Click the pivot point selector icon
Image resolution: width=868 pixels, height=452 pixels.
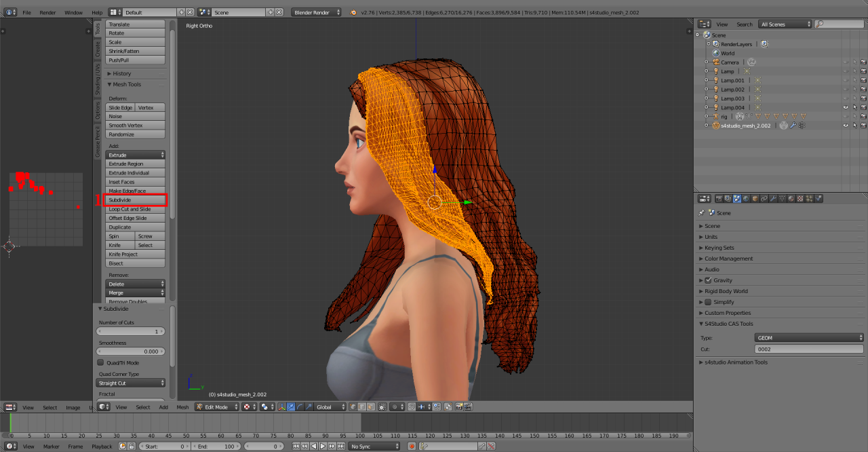pos(267,407)
